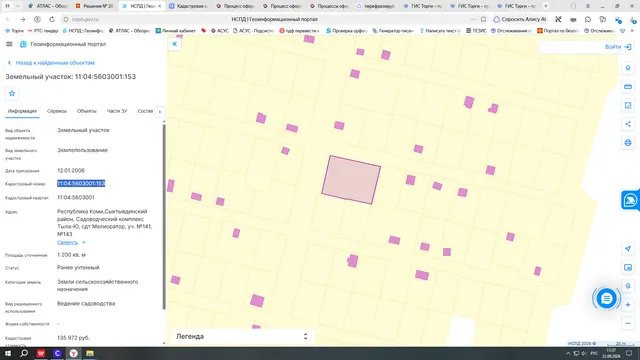Open the browser tab list dropdown
Image resolution: width=640 pixels, height=360 pixels.
pos(18,6)
